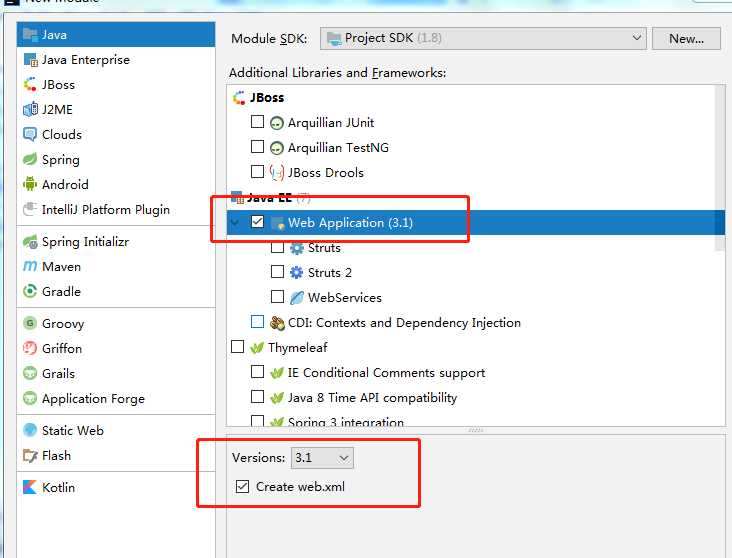Click the Web Application icon
The image size is (732, 558).
click(278, 223)
